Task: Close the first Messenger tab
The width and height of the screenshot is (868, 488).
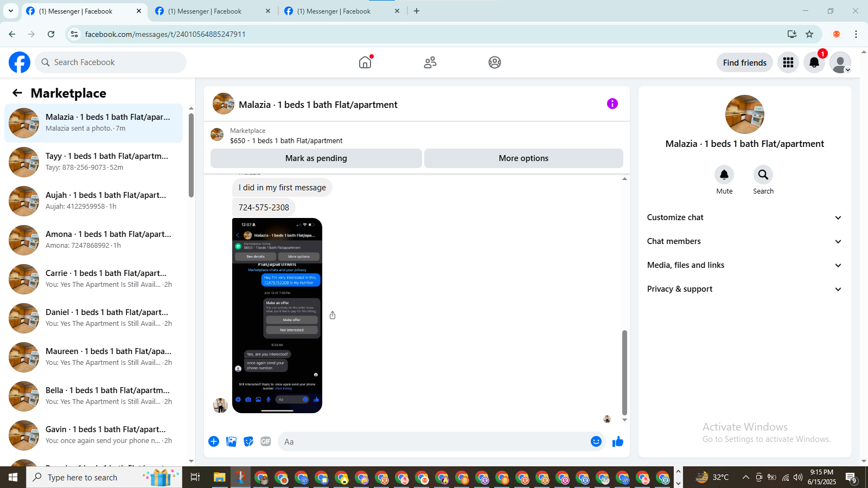Action: [x=139, y=11]
